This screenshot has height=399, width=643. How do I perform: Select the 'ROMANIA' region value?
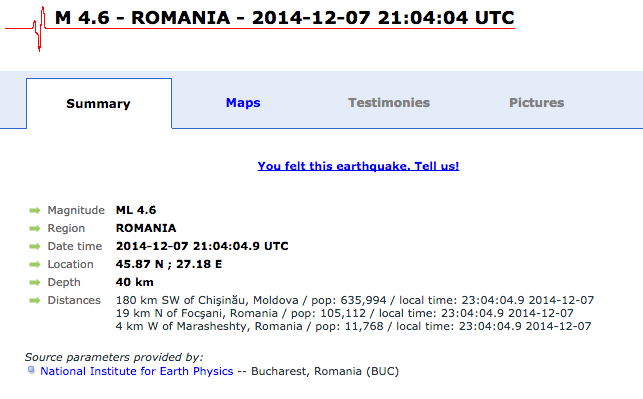(146, 228)
